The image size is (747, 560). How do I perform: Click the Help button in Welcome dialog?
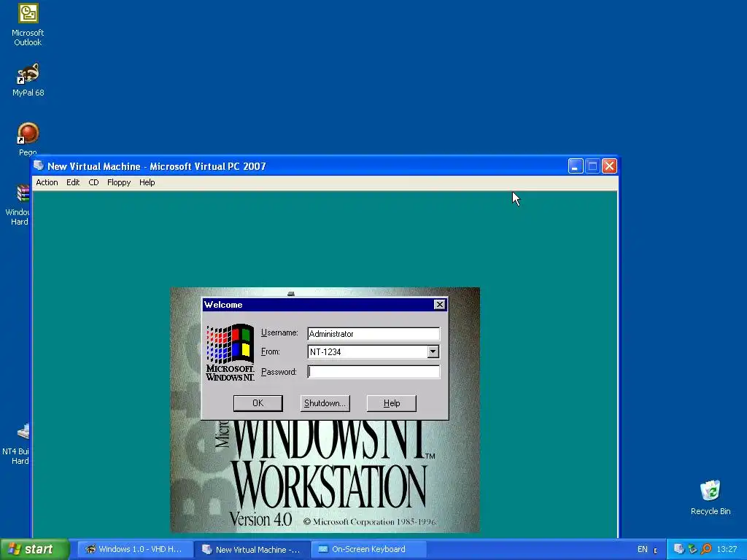[392, 403]
